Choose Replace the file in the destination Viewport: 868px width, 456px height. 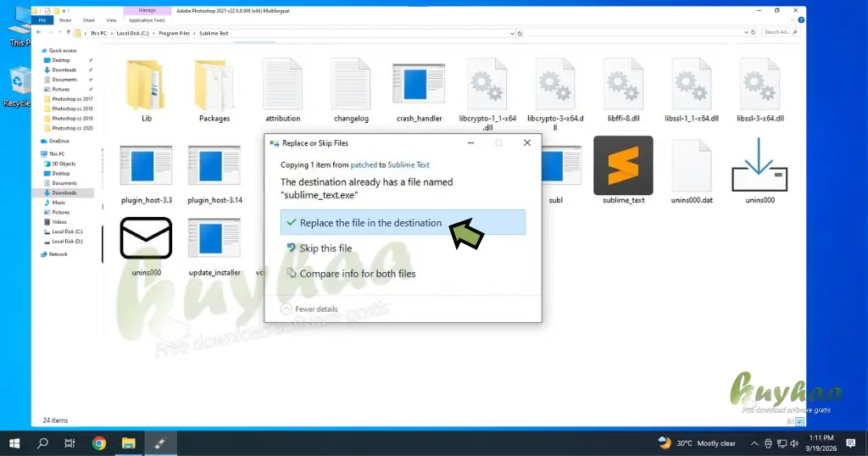pyautogui.click(x=403, y=222)
